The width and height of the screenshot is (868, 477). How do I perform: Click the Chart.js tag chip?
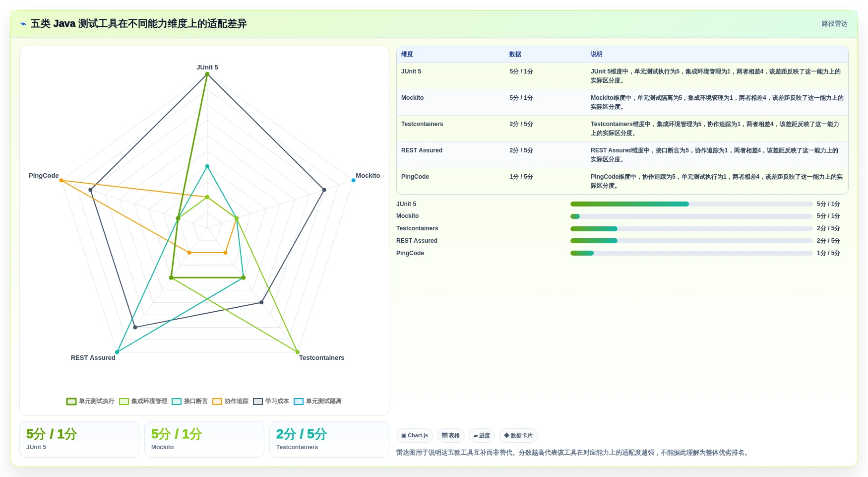point(415,436)
